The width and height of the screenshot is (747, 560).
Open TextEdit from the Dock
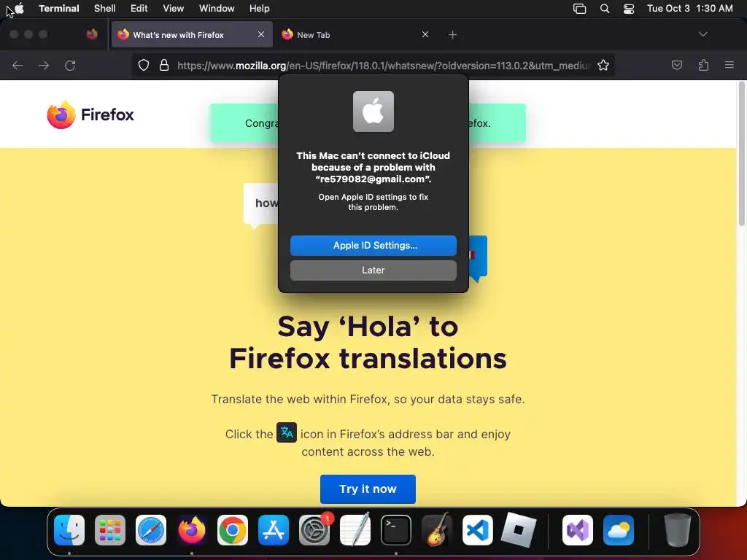tap(355, 530)
